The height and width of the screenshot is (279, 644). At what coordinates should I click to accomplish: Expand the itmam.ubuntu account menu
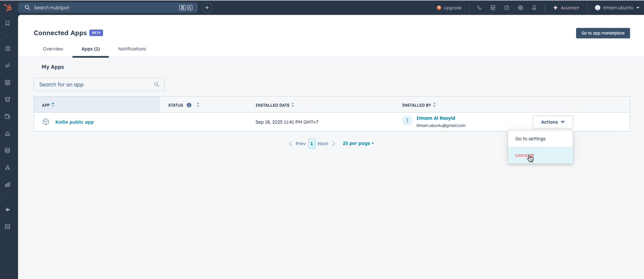tap(617, 7)
